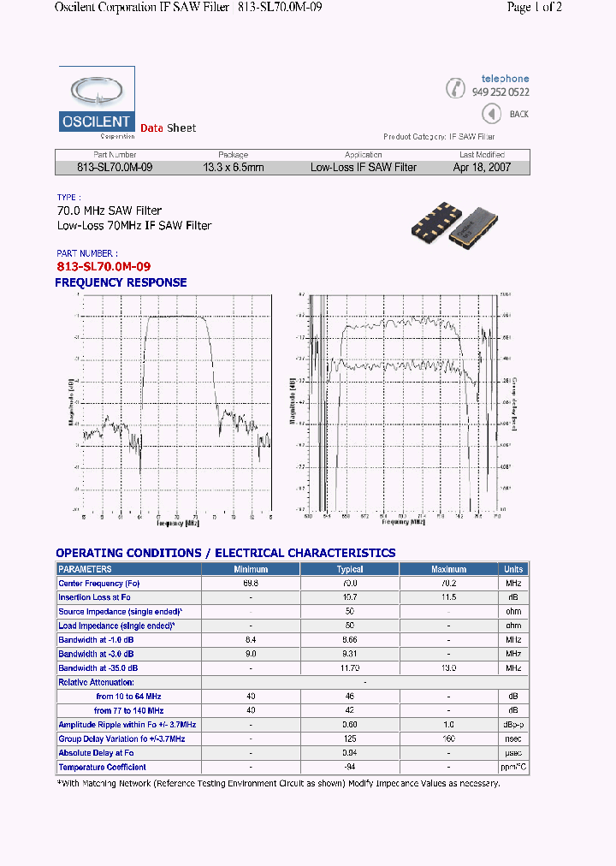Click the part number cell 813-SL70.0M-09
Screen dimensions: 616x866
[x=115, y=168]
